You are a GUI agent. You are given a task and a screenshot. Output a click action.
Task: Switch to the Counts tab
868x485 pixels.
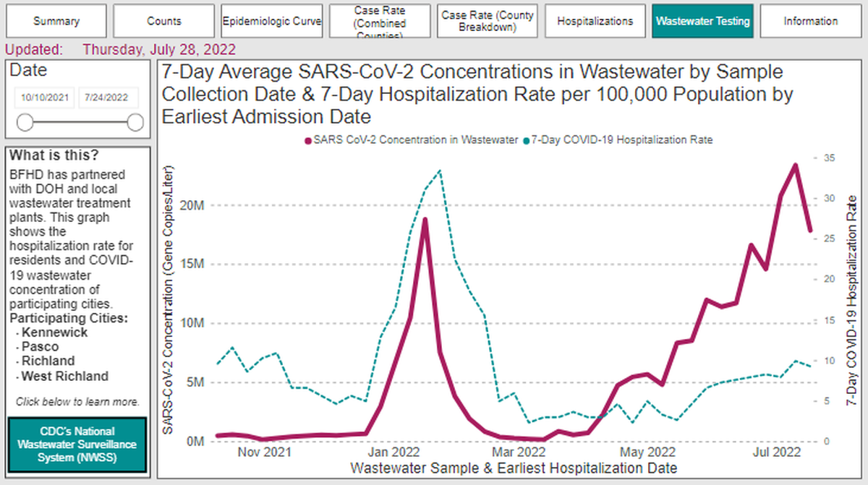point(163,21)
